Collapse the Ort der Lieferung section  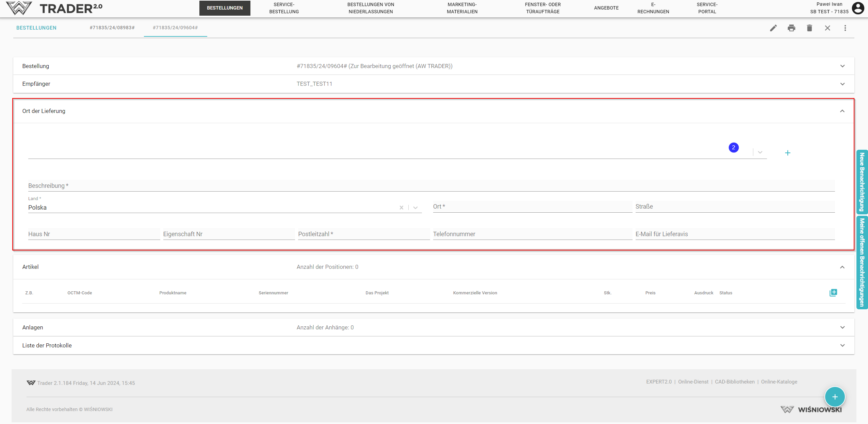coord(842,111)
